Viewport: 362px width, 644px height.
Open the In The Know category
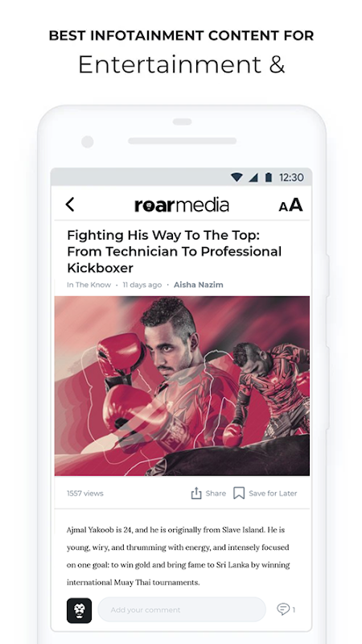(88, 285)
